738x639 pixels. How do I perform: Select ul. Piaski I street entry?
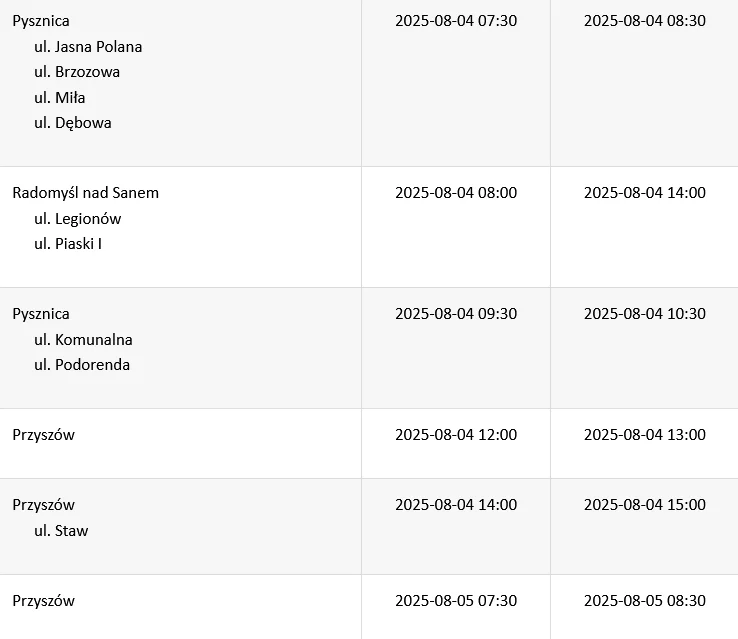click(x=68, y=244)
